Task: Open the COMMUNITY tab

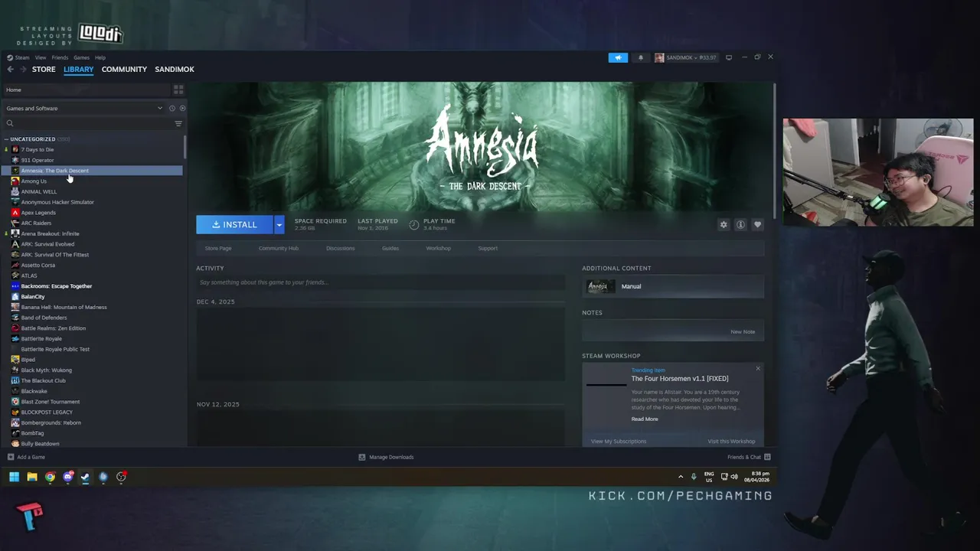Action: 124,69
